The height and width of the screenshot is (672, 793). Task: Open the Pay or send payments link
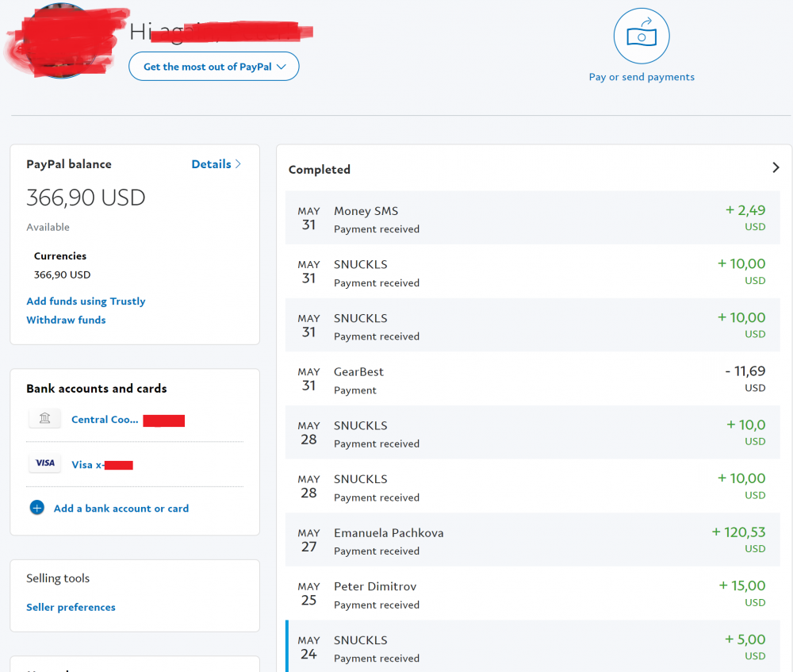click(642, 77)
